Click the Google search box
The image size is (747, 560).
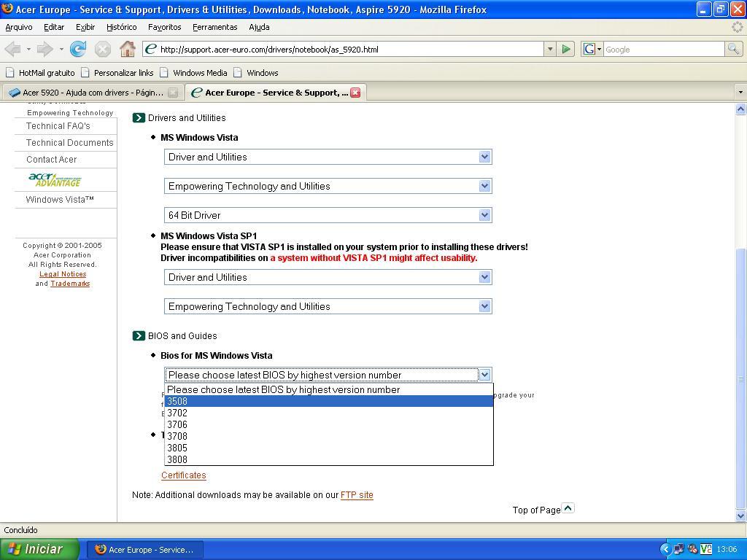pyautogui.click(x=664, y=49)
